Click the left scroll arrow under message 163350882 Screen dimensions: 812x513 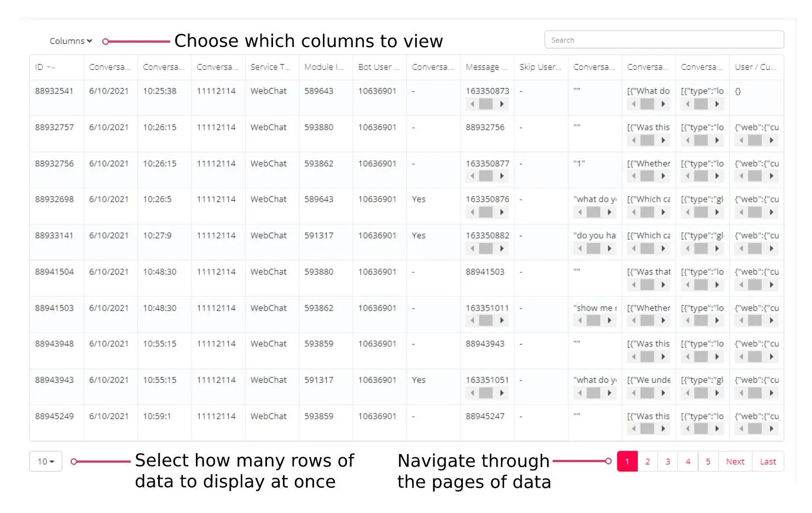tap(472, 248)
